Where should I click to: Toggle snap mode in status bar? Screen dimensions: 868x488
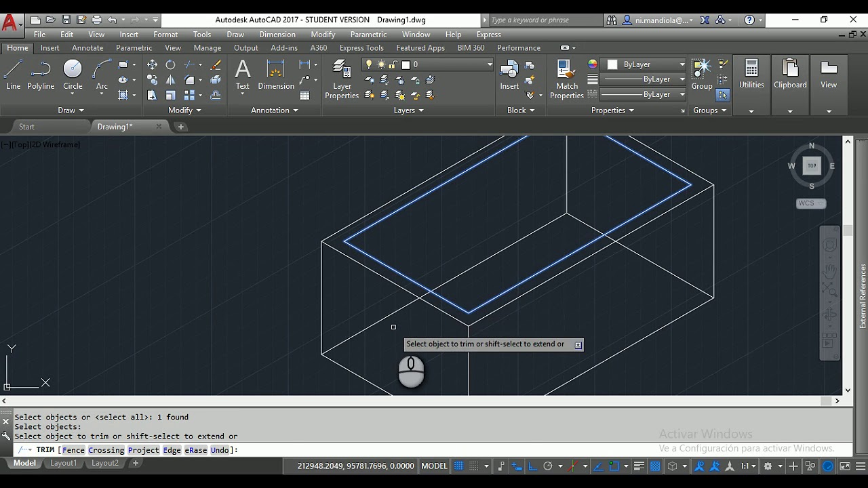[474, 466]
